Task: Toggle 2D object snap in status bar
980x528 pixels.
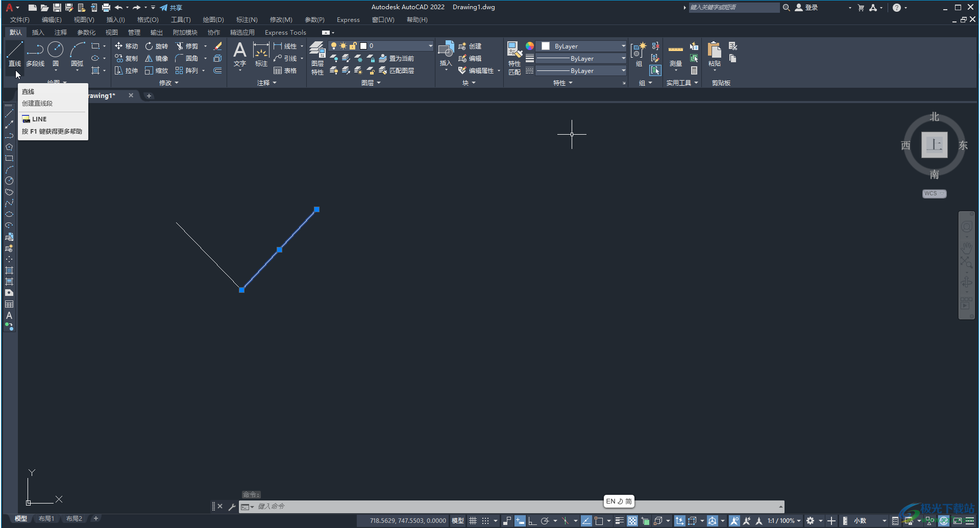Action: [x=599, y=521]
